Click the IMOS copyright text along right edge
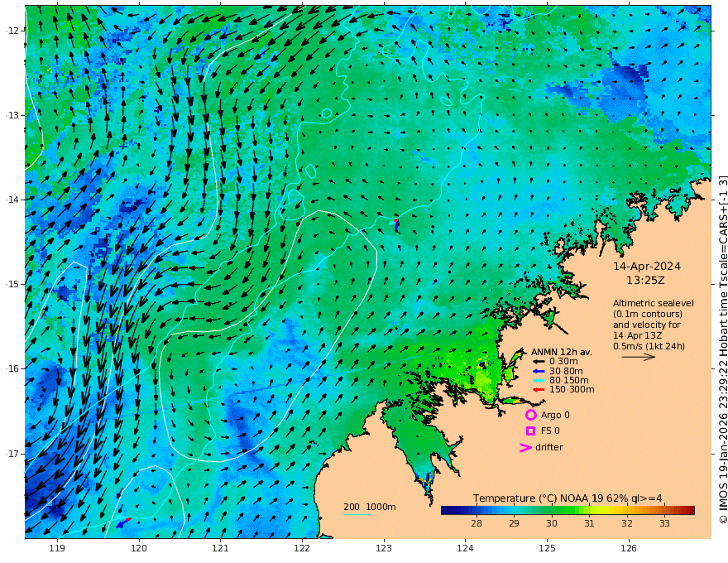Image resolution: width=728 pixels, height=563 pixels. click(722, 349)
